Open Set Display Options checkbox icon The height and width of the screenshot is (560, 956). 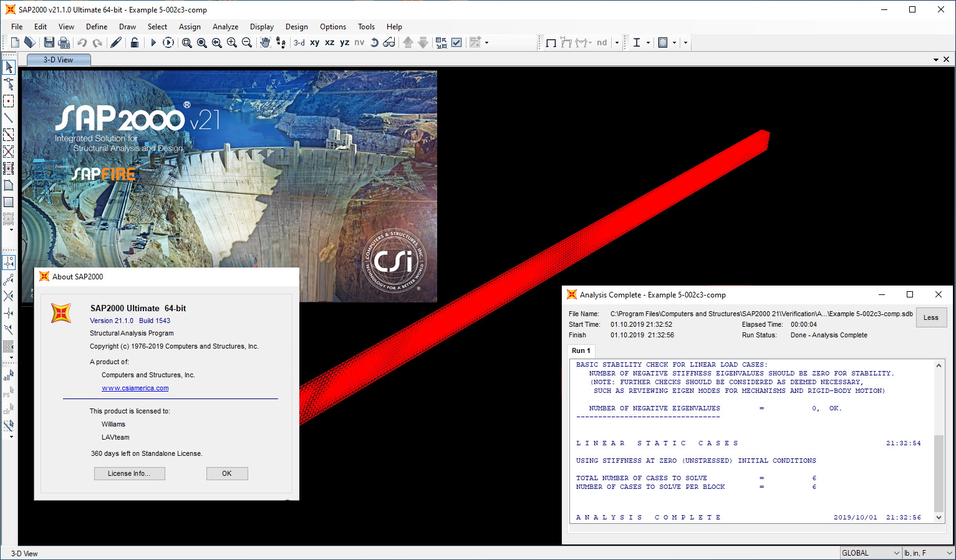456,42
